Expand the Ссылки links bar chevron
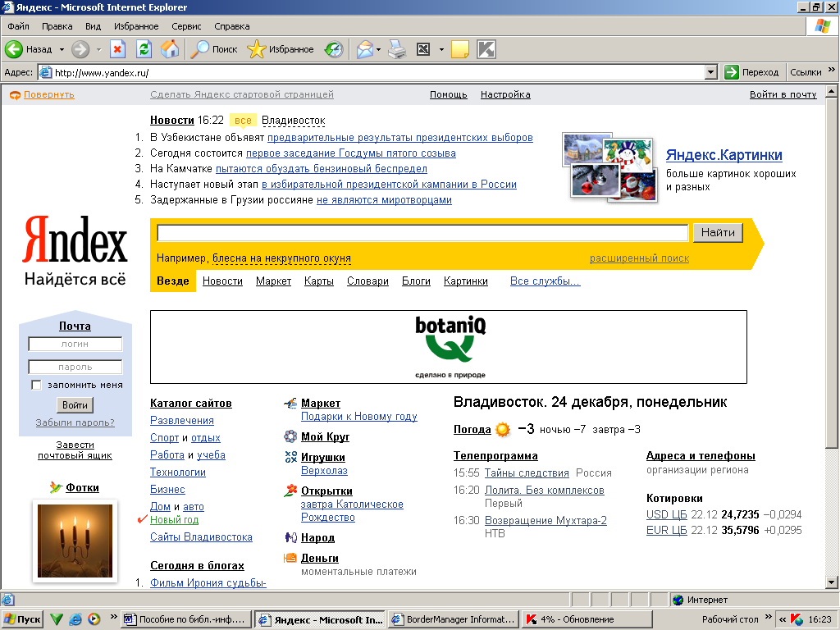Image resolution: width=840 pixels, height=630 pixels. coord(832,70)
